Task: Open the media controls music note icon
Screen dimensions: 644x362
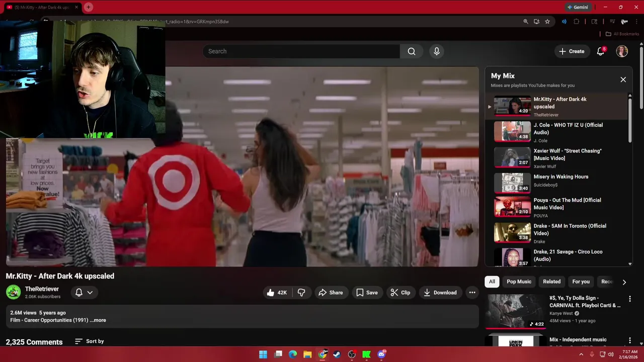Action: 612,22
